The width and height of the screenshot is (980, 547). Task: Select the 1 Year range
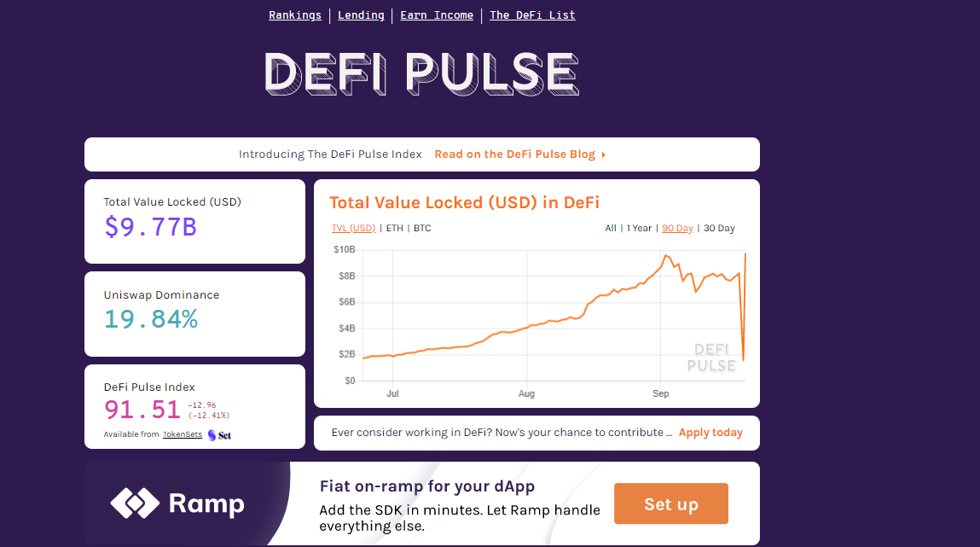639,228
